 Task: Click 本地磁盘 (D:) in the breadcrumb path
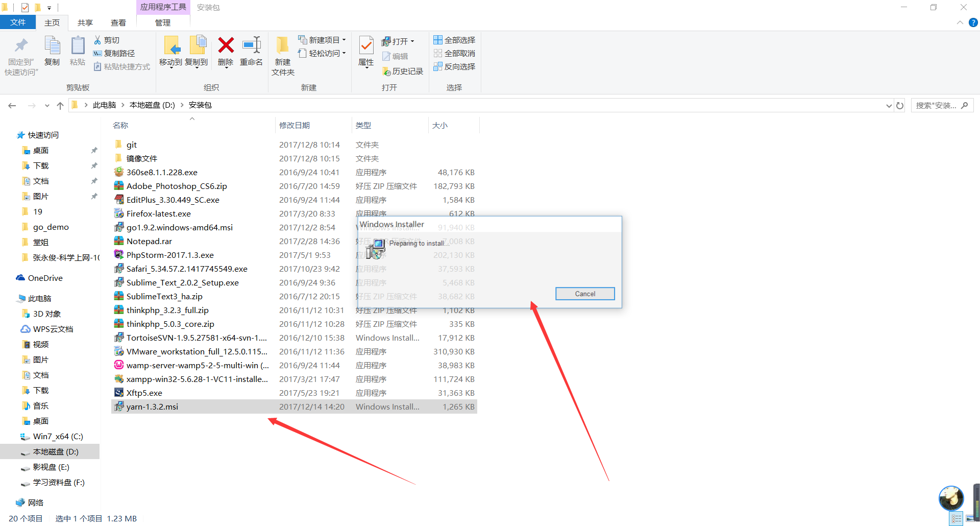152,105
